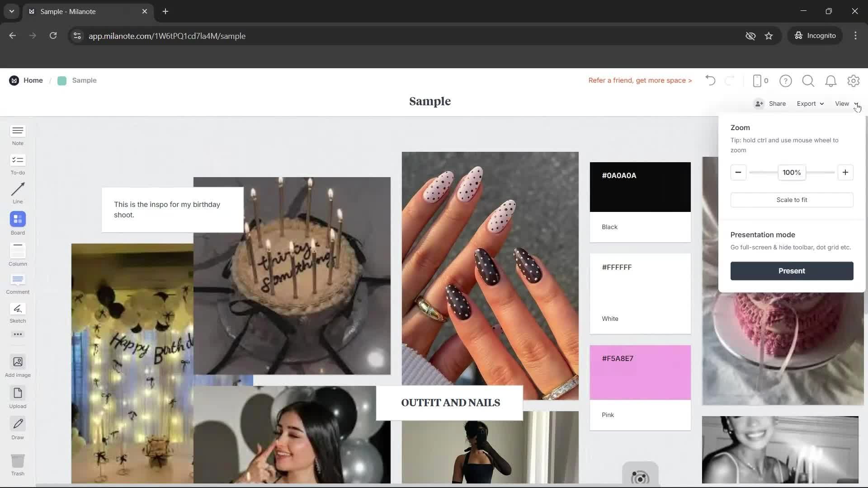Image resolution: width=868 pixels, height=488 pixels.
Task: Select the To-do tool
Action: (x=18, y=164)
